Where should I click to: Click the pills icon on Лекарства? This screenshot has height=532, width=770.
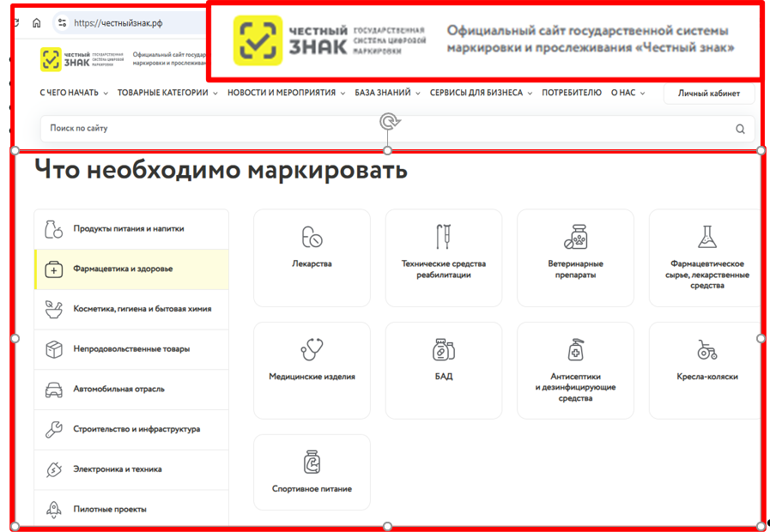pyautogui.click(x=312, y=237)
